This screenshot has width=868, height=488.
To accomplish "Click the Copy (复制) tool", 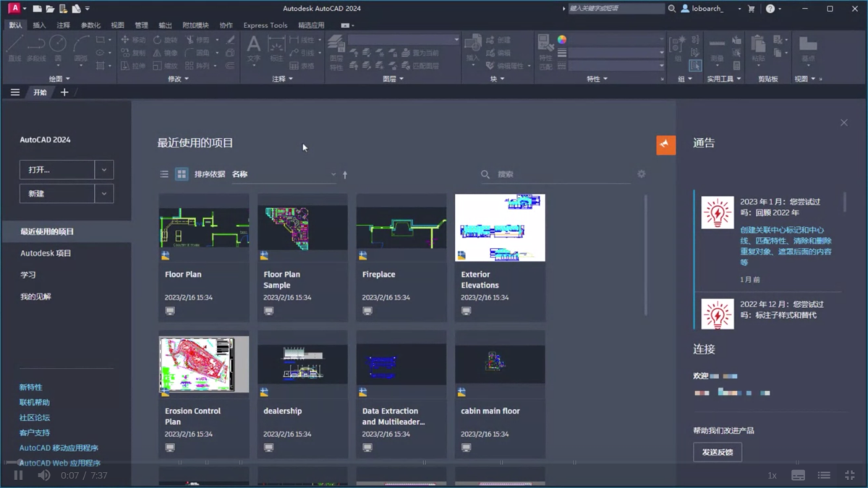I will (133, 53).
